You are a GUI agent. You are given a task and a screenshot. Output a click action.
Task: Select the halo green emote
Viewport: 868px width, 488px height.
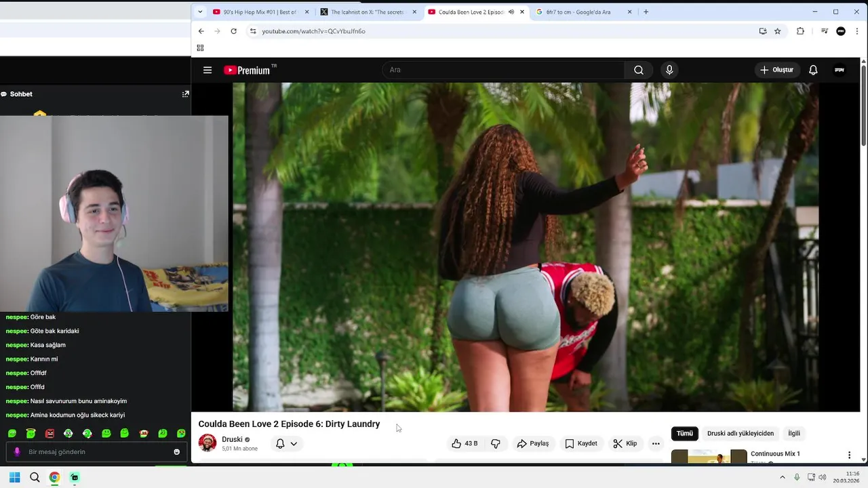click(31, 433)
